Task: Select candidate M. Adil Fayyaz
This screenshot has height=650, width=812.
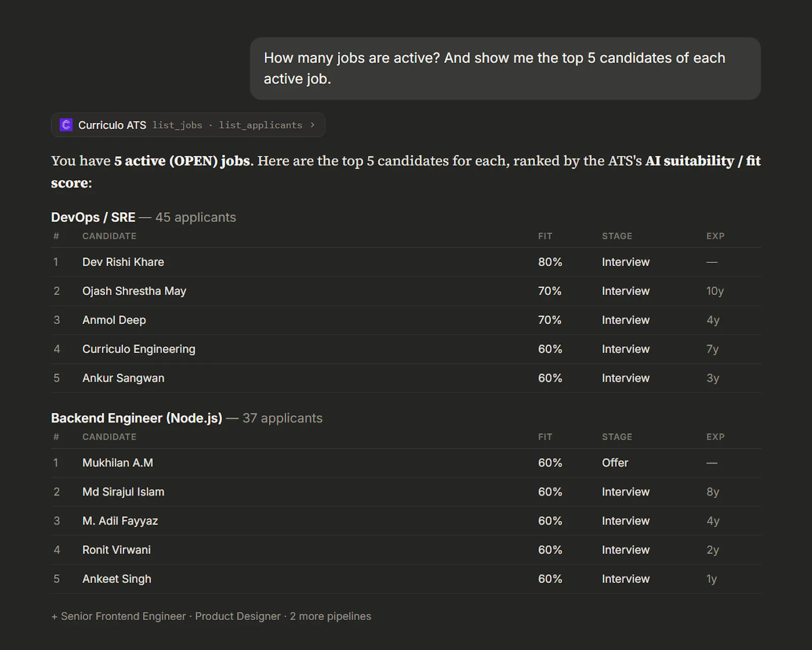Action: coord(120,521)
